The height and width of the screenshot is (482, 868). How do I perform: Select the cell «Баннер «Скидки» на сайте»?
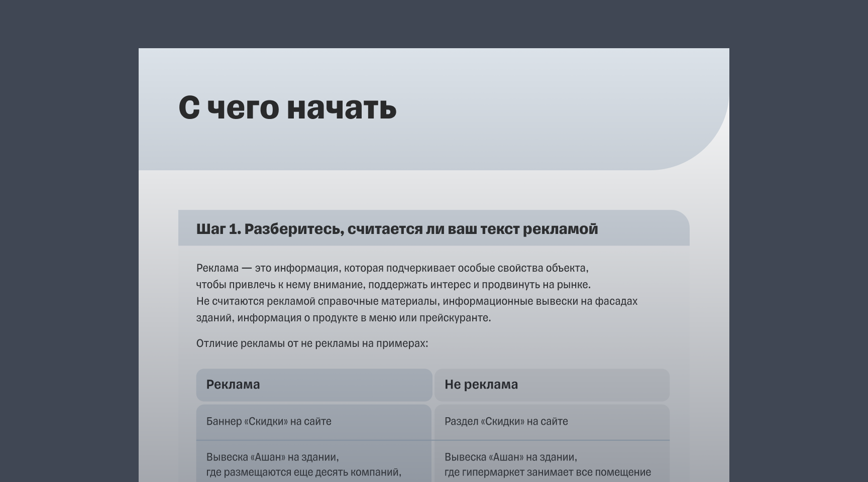269,422
